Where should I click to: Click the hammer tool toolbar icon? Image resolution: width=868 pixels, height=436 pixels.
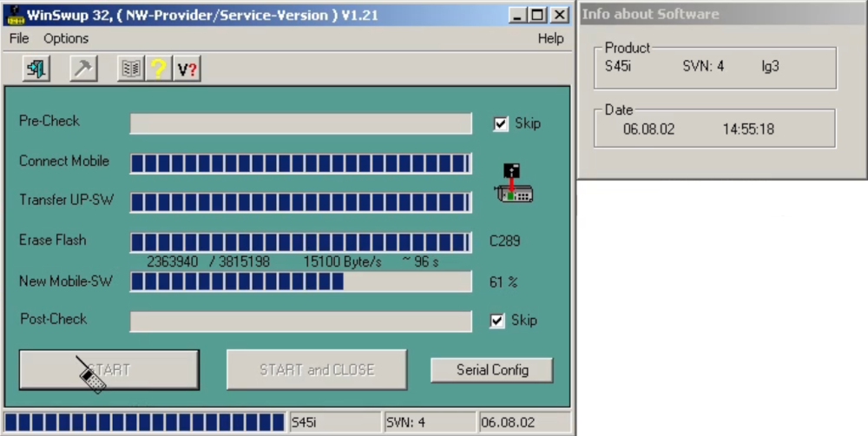point(83,69)
